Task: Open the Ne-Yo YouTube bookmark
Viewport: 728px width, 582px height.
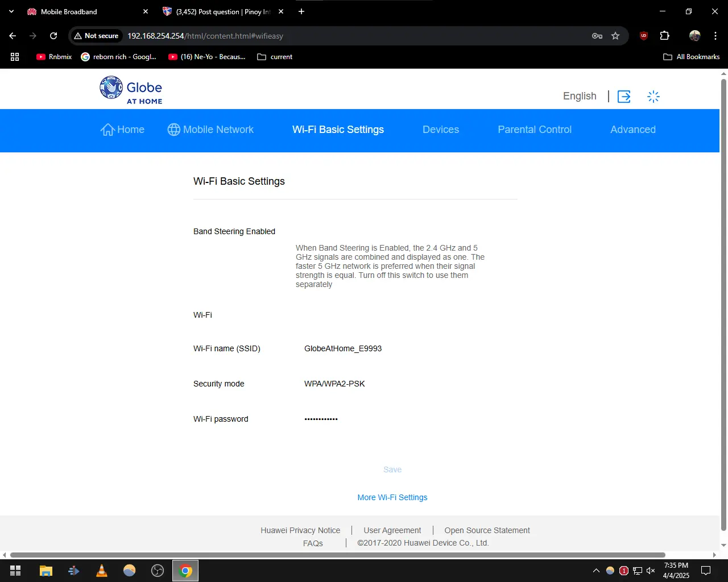Action: [x=207, y=57]
